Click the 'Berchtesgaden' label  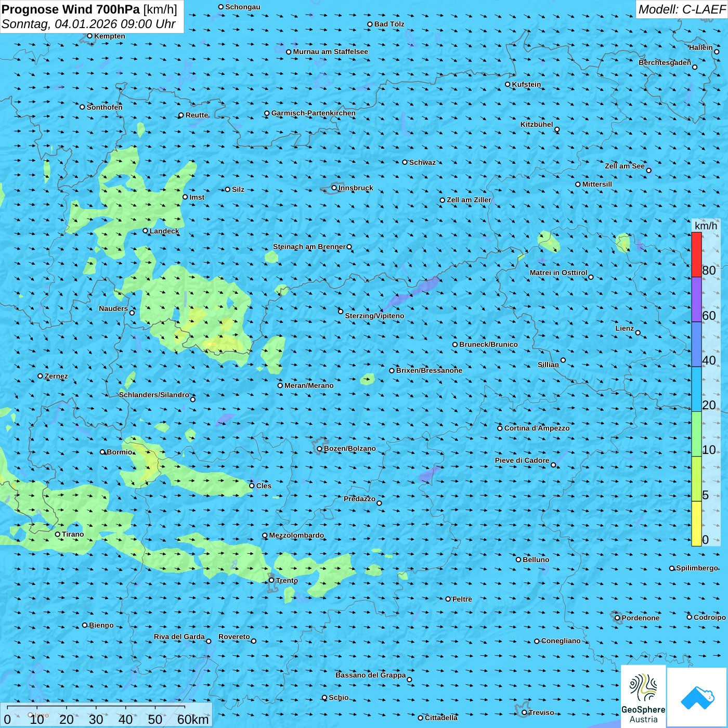click(665, 62)
